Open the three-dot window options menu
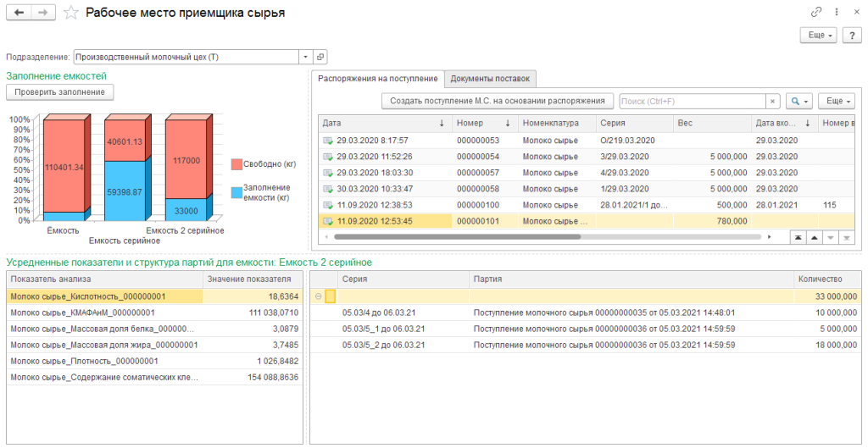 click(836, 13)
